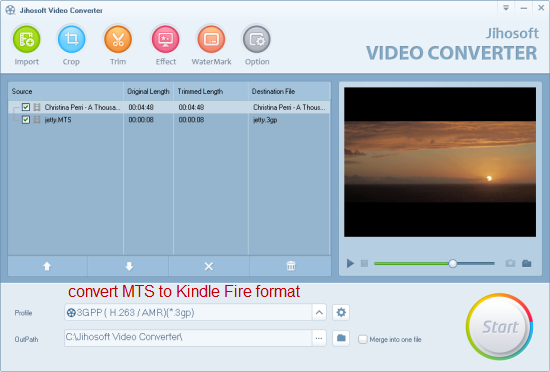Uncheck the Christina Perri file checkbox
The image size is (550, 372).
pos(26,107)
